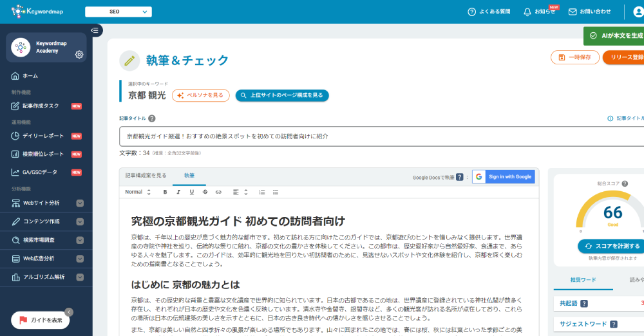The height and width of the screenshot is (336, 644).
Task: Close the ガイドを表示 guide bubble
Action: pos(69,312)
